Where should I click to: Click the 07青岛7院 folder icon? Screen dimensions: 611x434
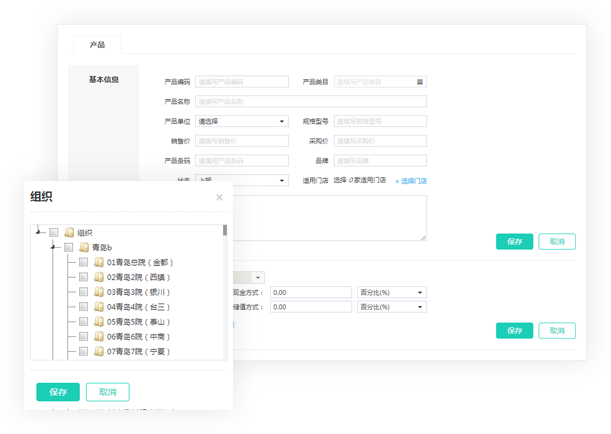click(x=99, y=352)
